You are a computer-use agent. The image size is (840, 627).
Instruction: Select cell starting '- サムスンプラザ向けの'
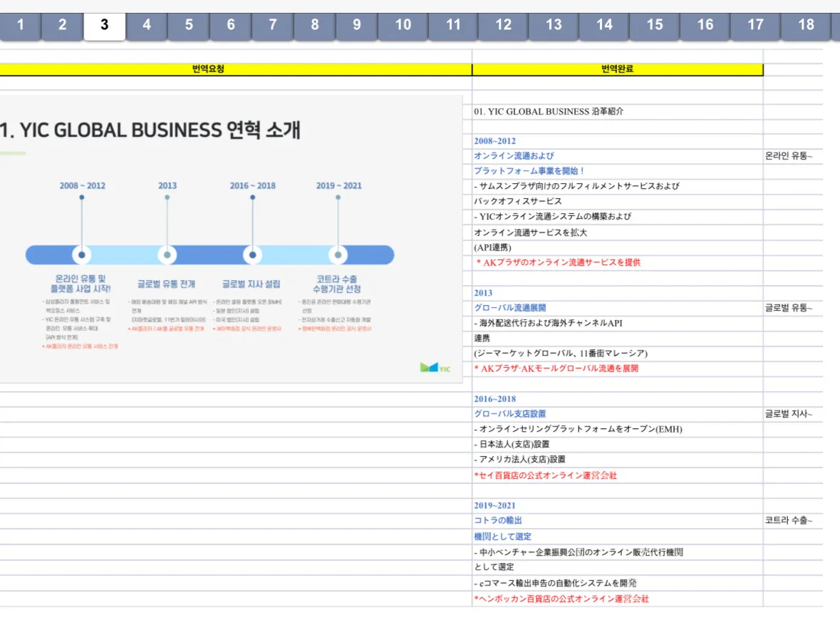click(x=618, y=186)
